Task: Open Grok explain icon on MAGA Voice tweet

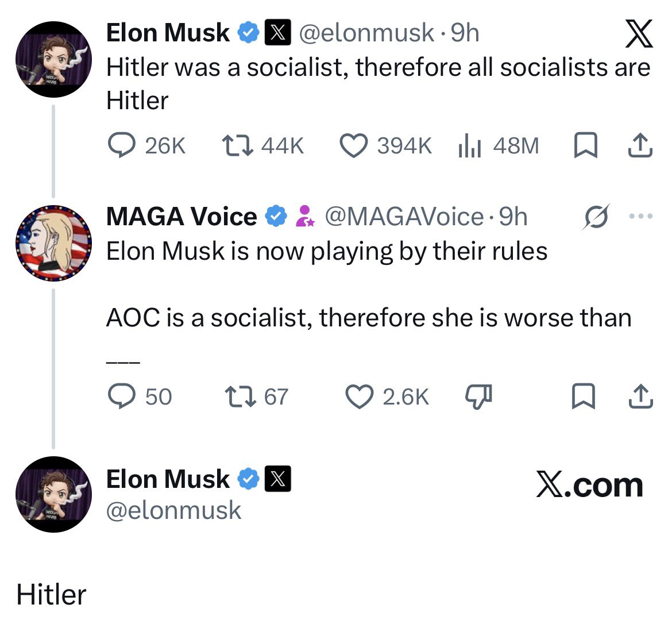Action: pos(596,217)
